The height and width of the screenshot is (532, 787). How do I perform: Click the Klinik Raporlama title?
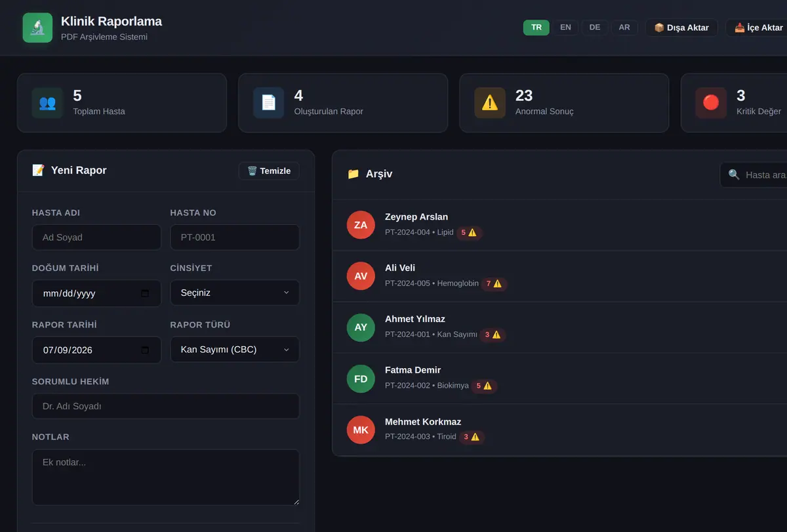(x=111, y=21)
